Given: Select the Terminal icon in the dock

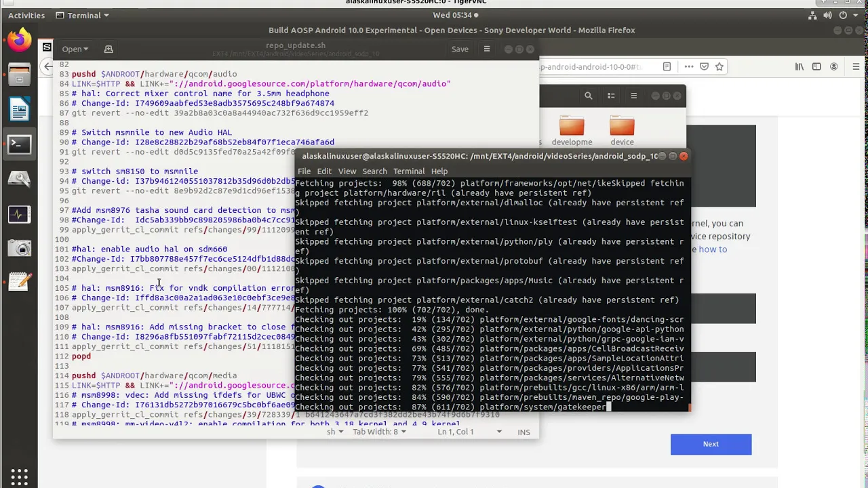Looking at the screenshot, I should (19, 144).
